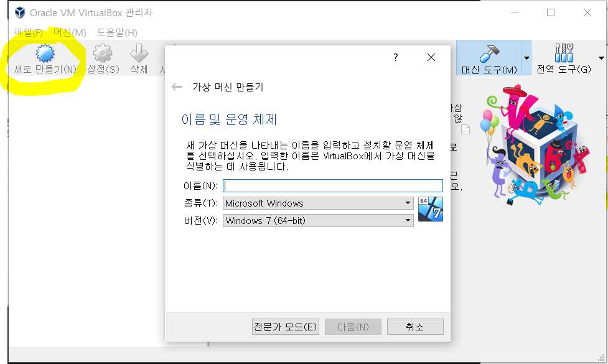This screenshot has height=364, width=608.
Task: Click the New (새로 만들기) toolbar icon
Action: pyautogui.click(x=45, y=53)
